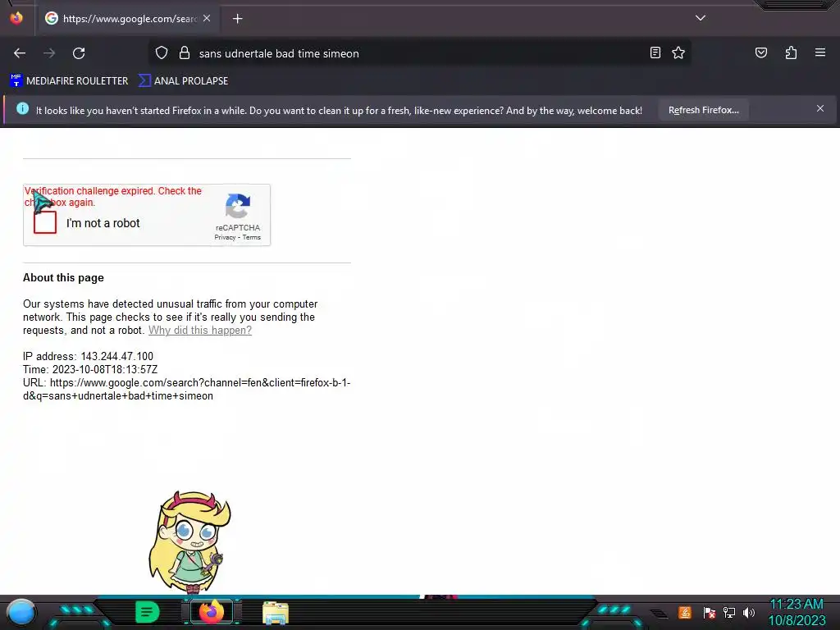Dismiss the Firefox notification bar
This screenshot has height=630, width=840.
820,108
